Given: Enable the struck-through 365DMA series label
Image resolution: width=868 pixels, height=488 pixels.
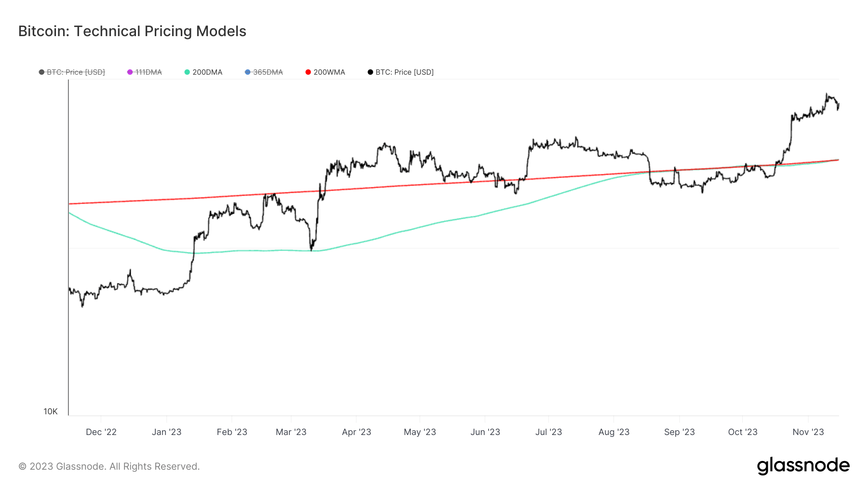Looking at the screenshot, I should 268,72.
